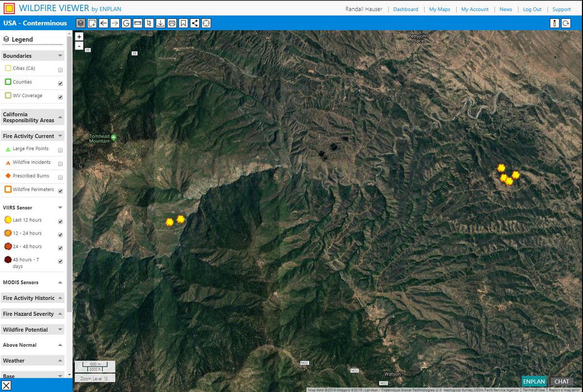The image size is (583, 392).
Task: Enable the Cities (CA) layer checkbox
Action: (60, 69)
